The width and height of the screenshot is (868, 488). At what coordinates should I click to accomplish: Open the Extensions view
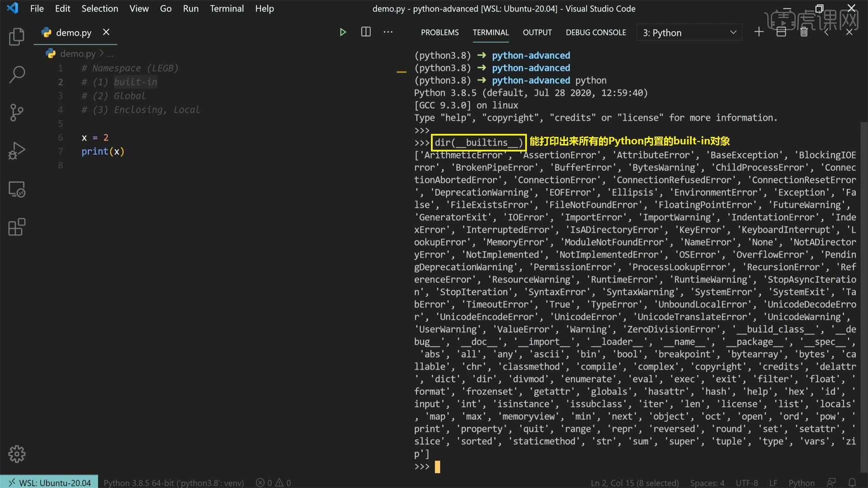click(x=17, y=227)
